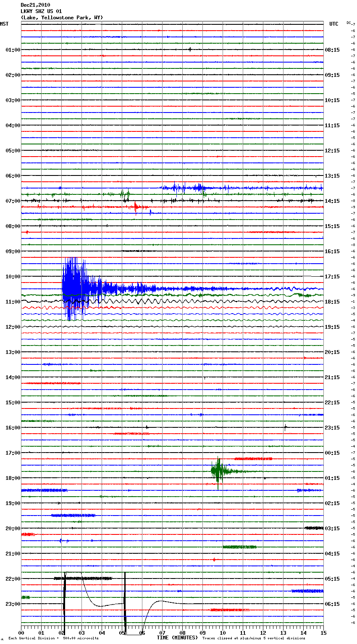
Task: Select the 14:00 MST row label
Action: pyautogui.click(x=13, y=377)
